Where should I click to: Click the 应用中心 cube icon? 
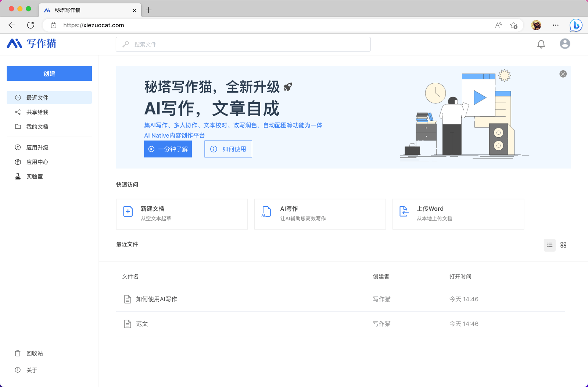coord(18,162)
